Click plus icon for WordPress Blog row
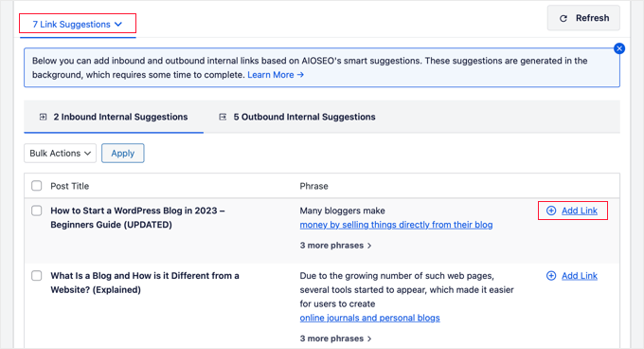This screenshot has height=349, width=644. tap(551, 211)
